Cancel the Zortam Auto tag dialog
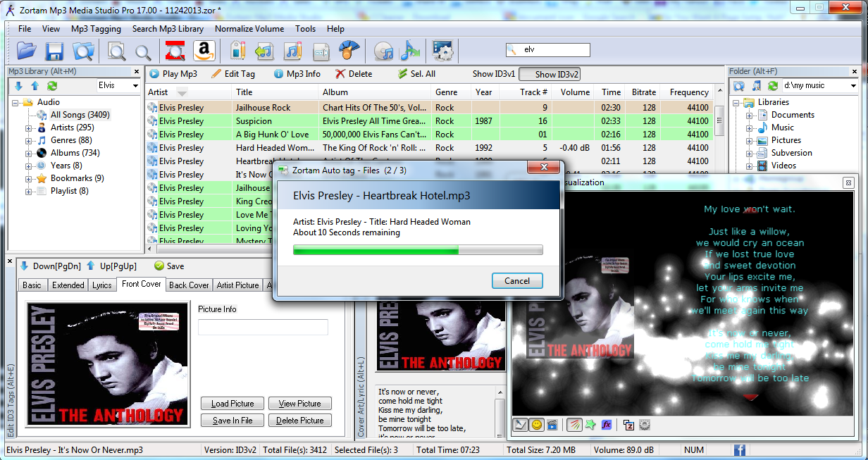868x460 pixels. (517, 281)
